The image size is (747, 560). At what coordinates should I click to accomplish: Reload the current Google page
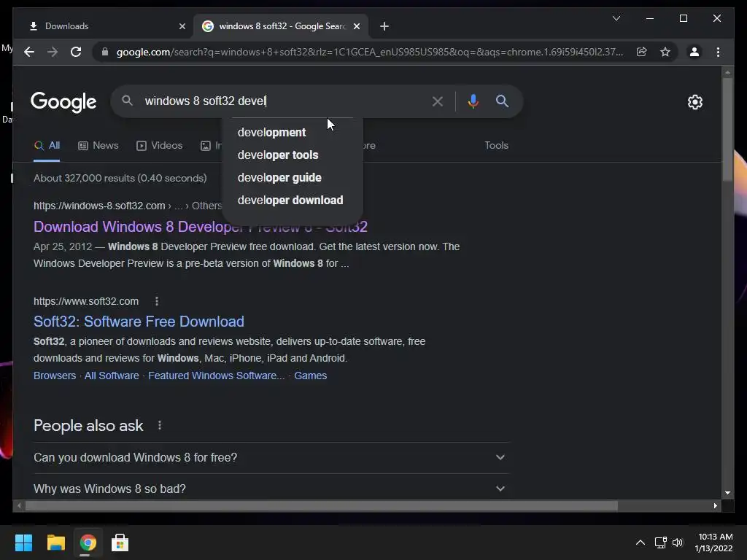click(76, 52)
